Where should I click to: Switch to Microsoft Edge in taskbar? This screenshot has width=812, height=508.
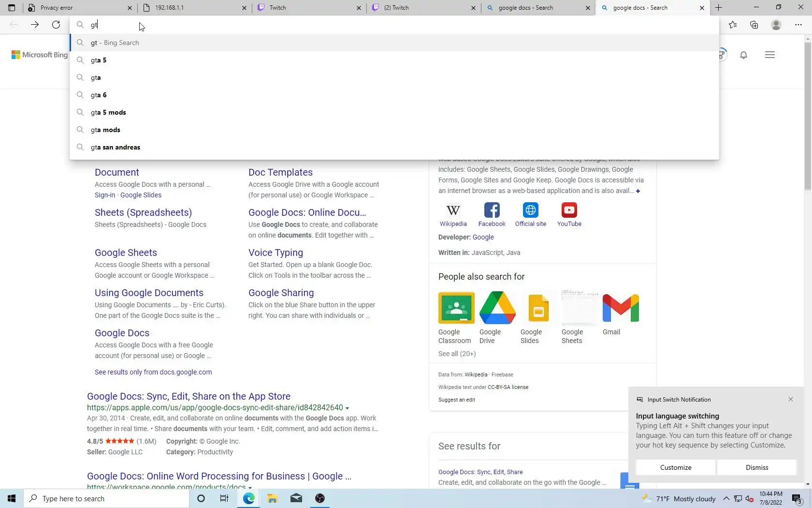point(249,498)
